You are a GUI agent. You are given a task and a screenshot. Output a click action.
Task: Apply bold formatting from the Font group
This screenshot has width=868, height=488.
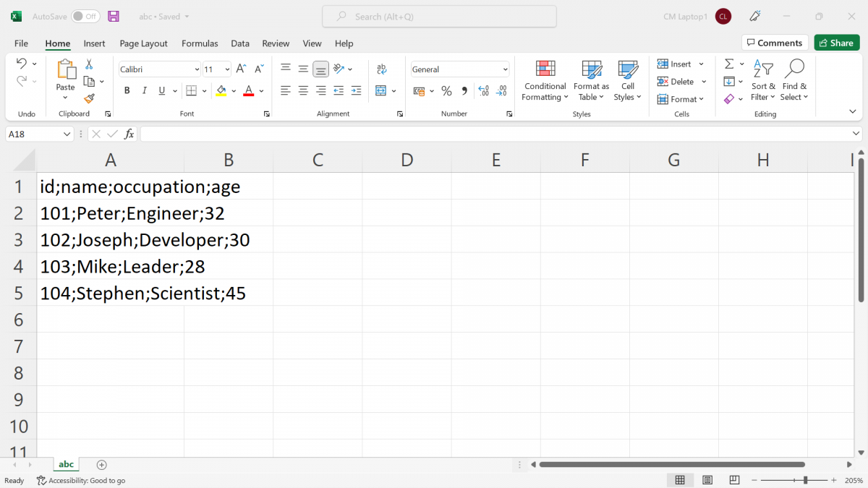127,90
